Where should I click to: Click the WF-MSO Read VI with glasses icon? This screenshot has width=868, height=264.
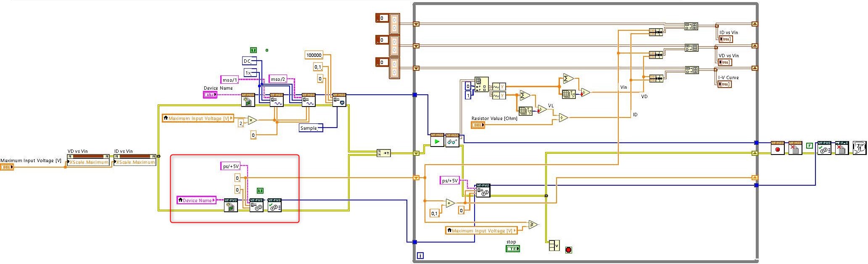coord(453,140)
